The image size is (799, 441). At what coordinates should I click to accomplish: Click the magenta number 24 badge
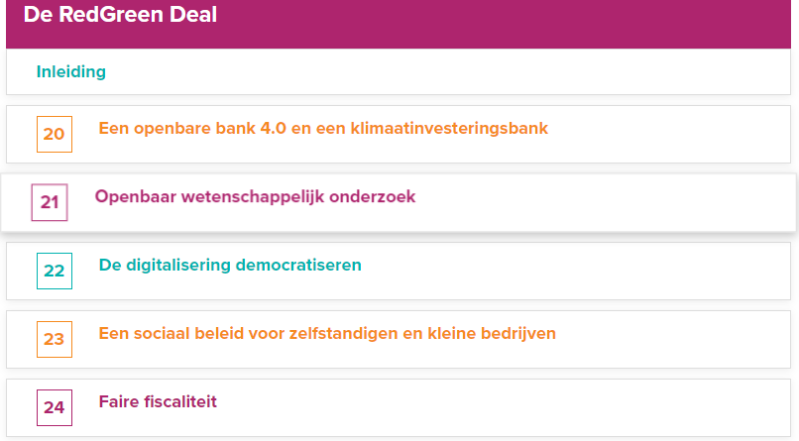pyautogui.click(x=54, y=408)
